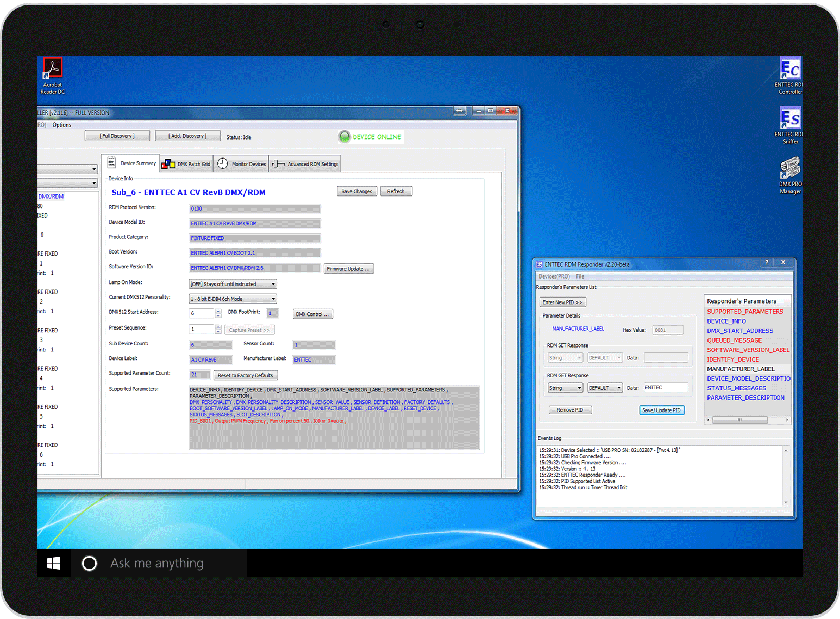The image size is (840, 619).
Task: Select STATUS_MESSAGES in responder list
Action: click(736, 388)
